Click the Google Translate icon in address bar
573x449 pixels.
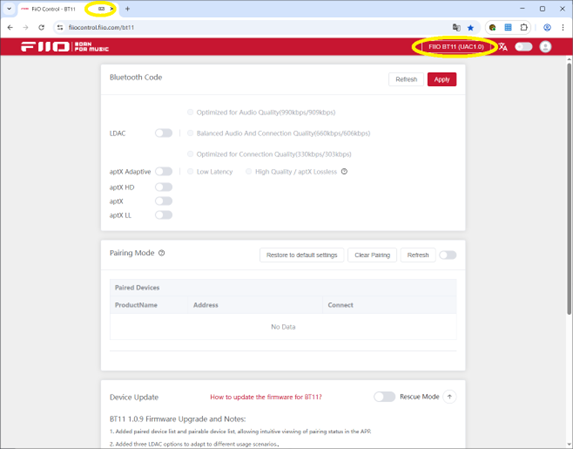(x=456, y=27)
